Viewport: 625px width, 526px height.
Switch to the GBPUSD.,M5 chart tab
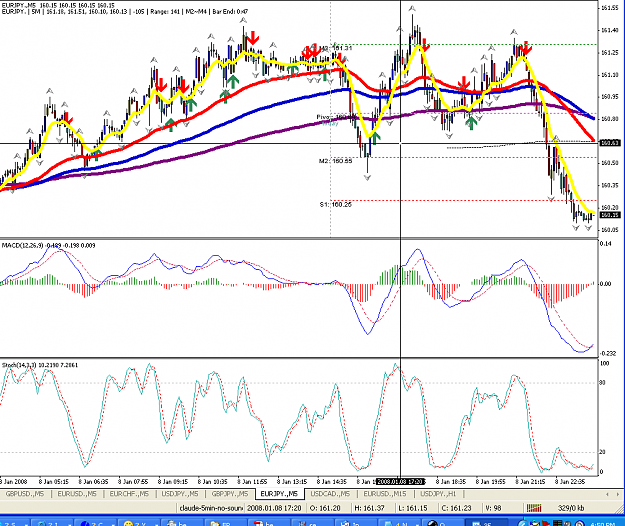pyautogui.click(x=25, y=494)
